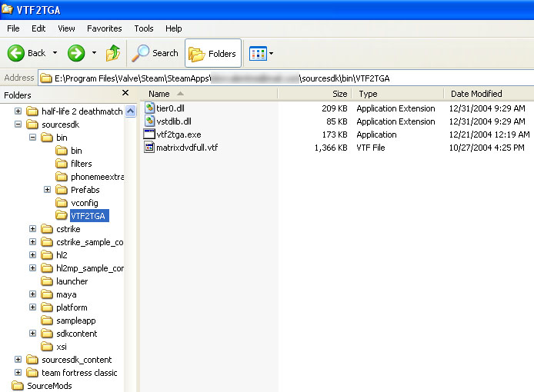Open the Tools menu
The image size is (534, 392).
click(x=144, y=28)
